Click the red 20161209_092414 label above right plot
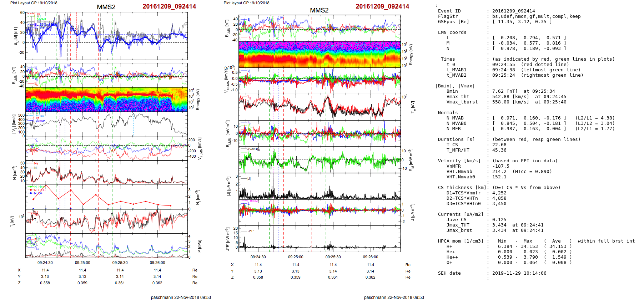The height and width of the screenshot is (300, 644). [382, 6]
